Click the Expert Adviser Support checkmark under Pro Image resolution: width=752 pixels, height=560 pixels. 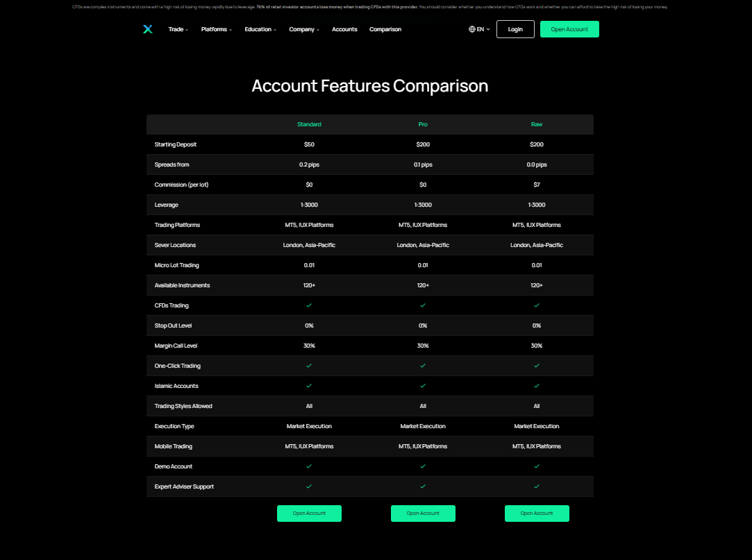pos(423,486)
